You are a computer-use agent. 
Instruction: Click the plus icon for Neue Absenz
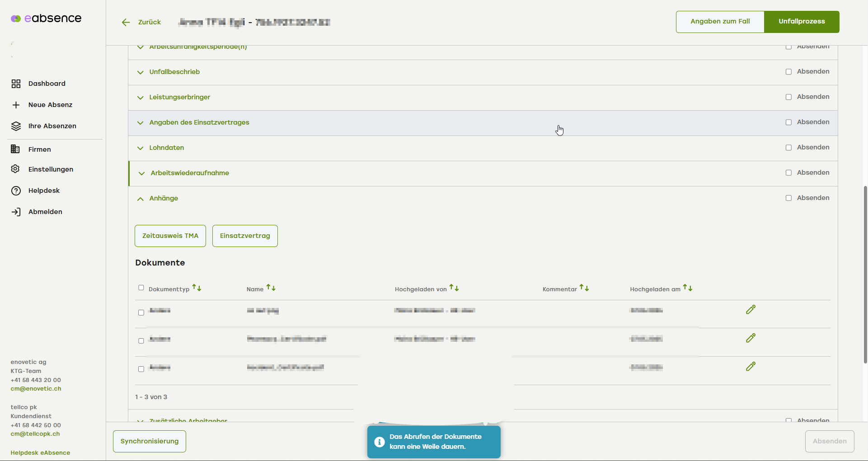[x=16, y=105]
